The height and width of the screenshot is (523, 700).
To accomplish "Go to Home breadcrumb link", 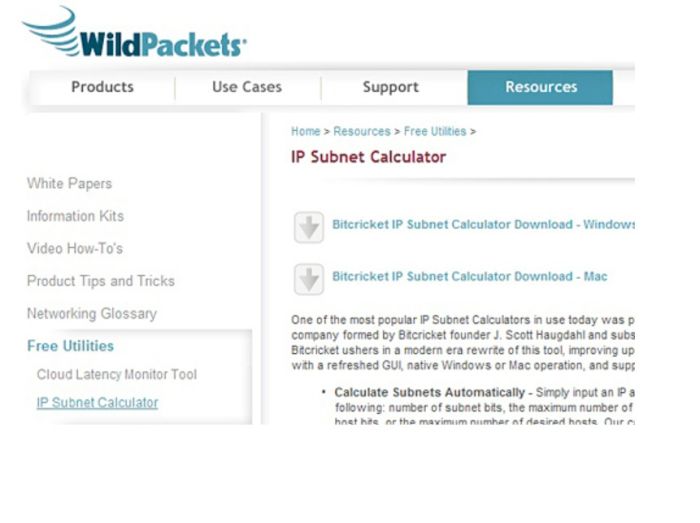I will click(305, 131).
